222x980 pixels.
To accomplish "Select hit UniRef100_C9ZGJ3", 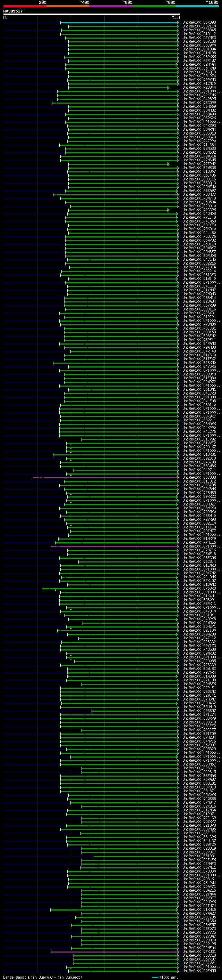I will [199, 459].
